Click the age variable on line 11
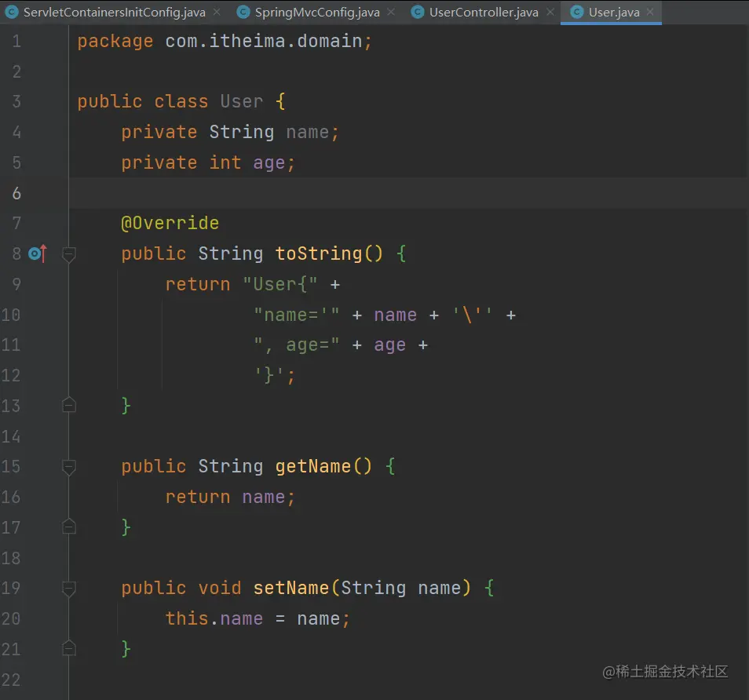The height and width of the screenshot is (700, 749). click(389, 345)
